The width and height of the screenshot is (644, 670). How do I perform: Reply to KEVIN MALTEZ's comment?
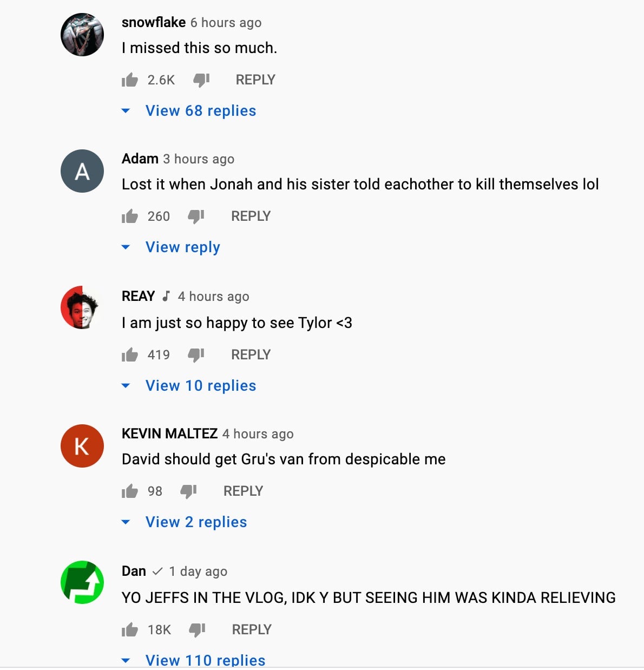(243, 491)
